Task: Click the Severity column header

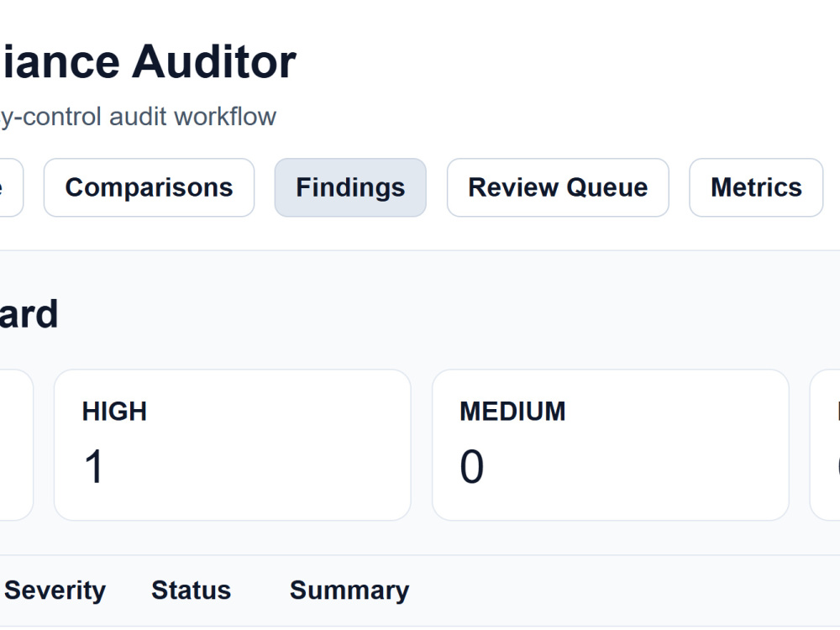Action: (x=55, y=591)
